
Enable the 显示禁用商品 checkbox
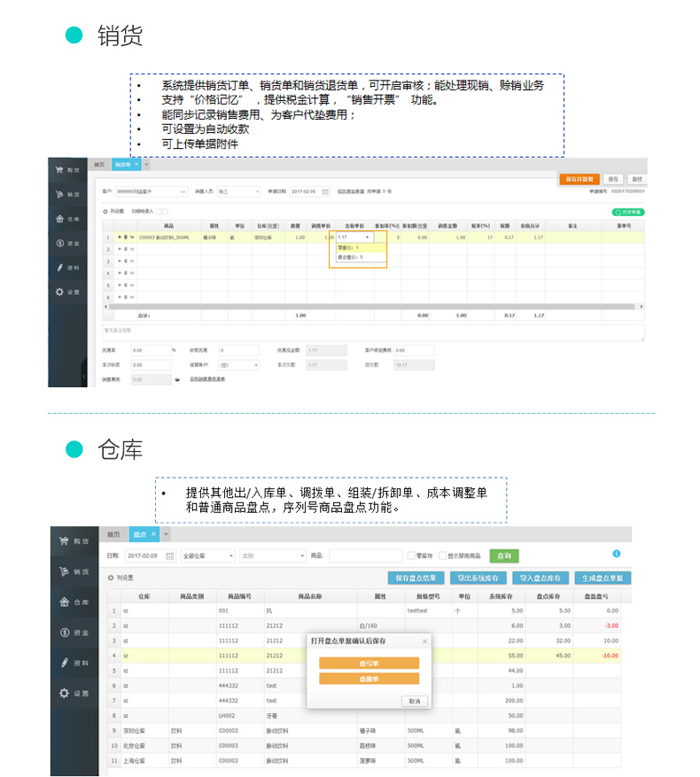pyautogui.click(x=443, y=556)
